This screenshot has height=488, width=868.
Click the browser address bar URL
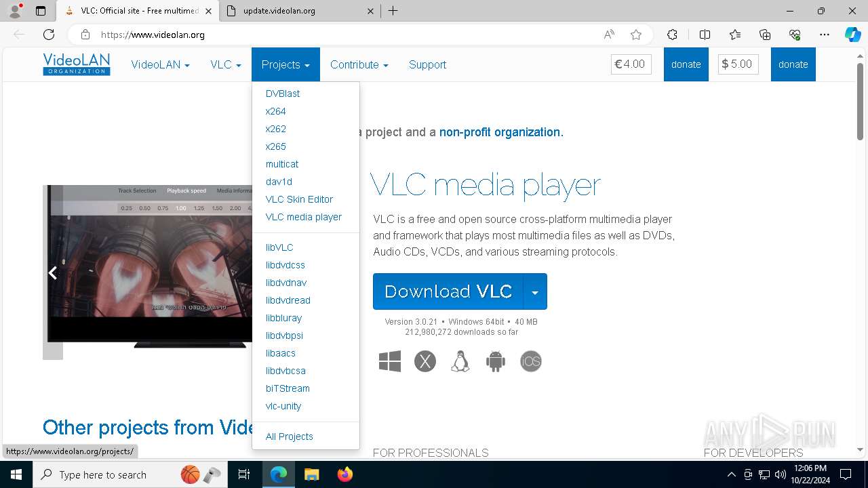point(153,35)
